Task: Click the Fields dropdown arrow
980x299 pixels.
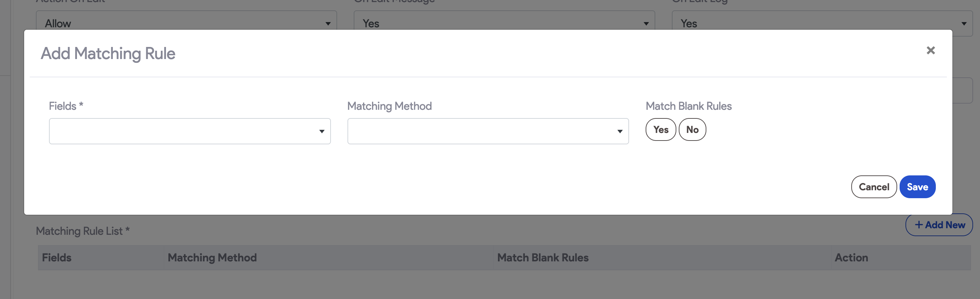Action: click(322, 132)
